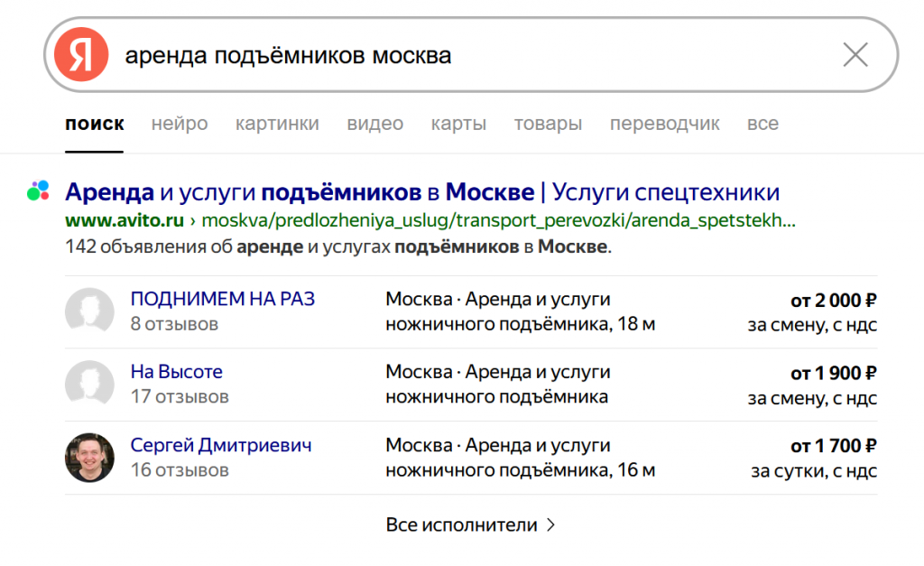This screenshot has width=924, height=566.
Task: Click 'за сутки, с ндс' price note
Action: click(814, 470)
